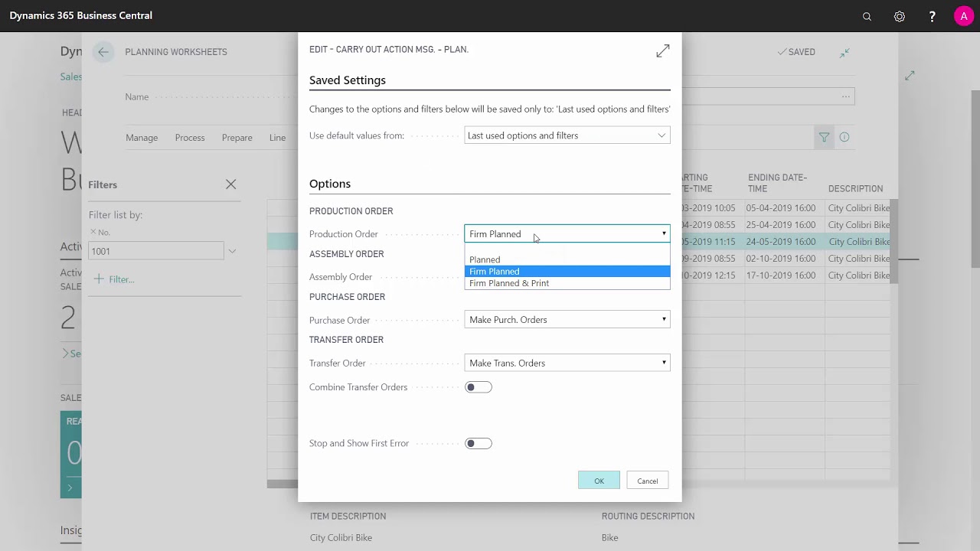
Task: Select the Planned option in the list
Action: 485,259
